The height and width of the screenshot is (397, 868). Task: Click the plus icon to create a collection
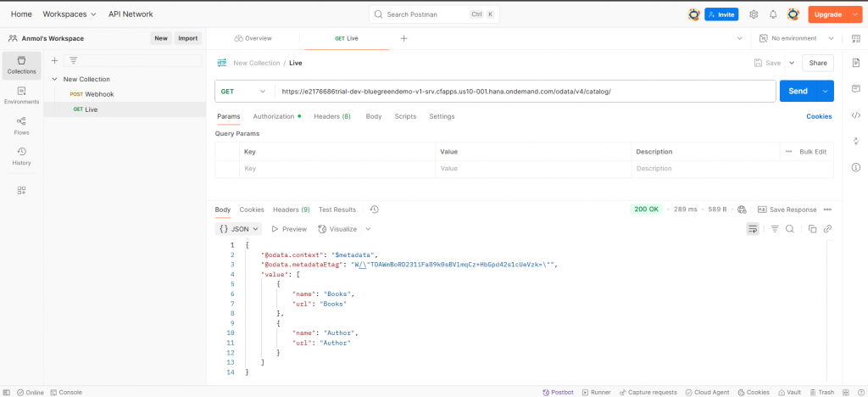pyautogui.click(x=54, y=61)
